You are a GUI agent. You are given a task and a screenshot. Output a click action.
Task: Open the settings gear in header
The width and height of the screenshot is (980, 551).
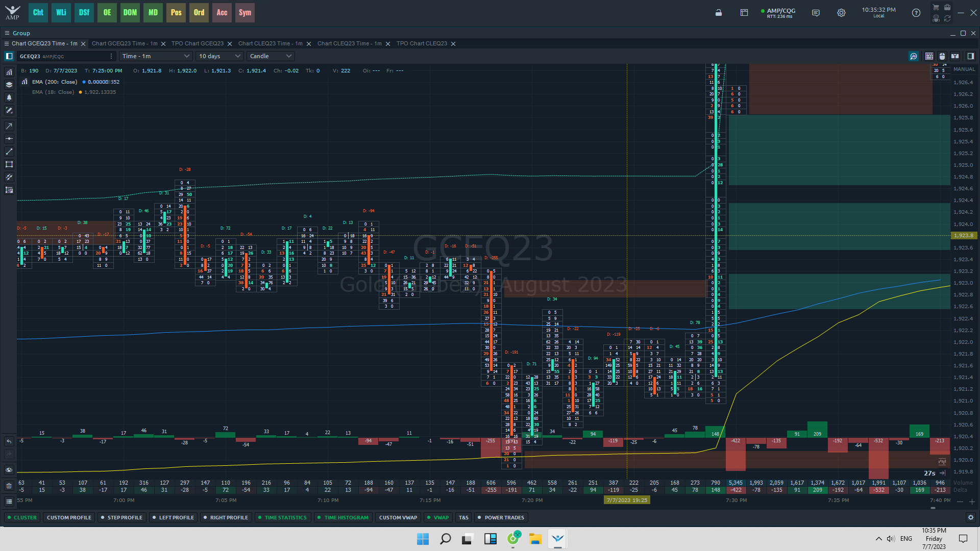(x=841, y=13)
